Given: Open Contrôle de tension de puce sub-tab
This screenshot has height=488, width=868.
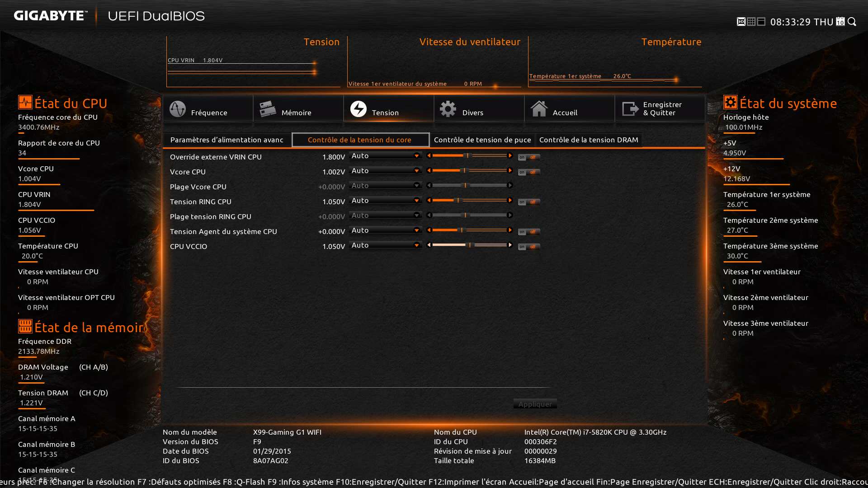Looking at the screenshot, I should click(482, 140).
